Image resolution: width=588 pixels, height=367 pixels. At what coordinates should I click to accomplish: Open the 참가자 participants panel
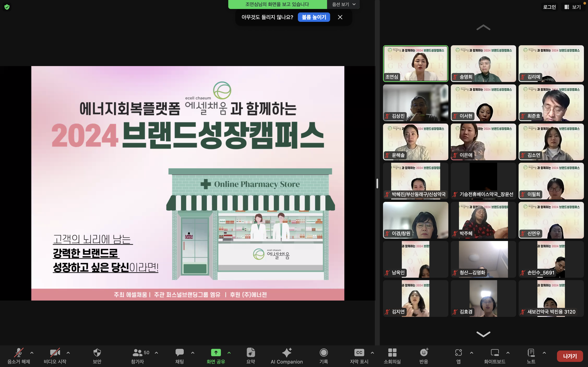click(138, 353)
